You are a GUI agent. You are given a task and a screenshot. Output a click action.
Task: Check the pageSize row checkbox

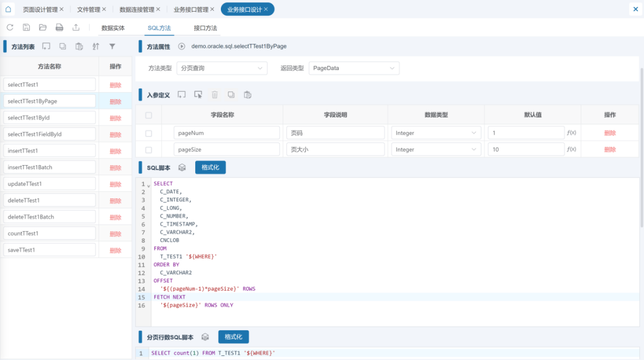click(x=149, y=150)
